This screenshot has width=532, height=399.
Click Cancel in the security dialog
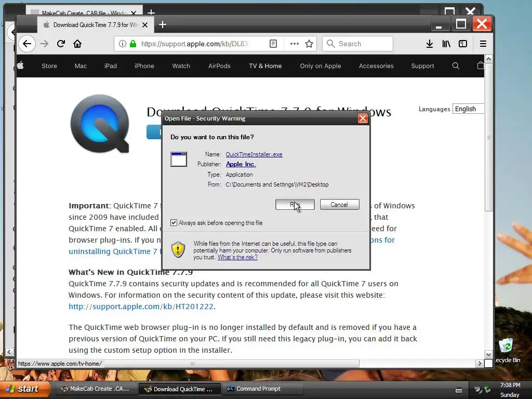(339, 205)
